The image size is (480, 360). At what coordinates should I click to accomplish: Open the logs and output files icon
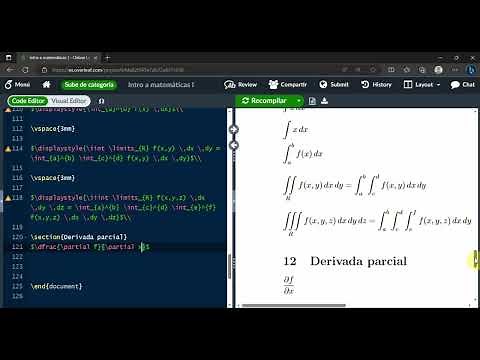[312, 101]
